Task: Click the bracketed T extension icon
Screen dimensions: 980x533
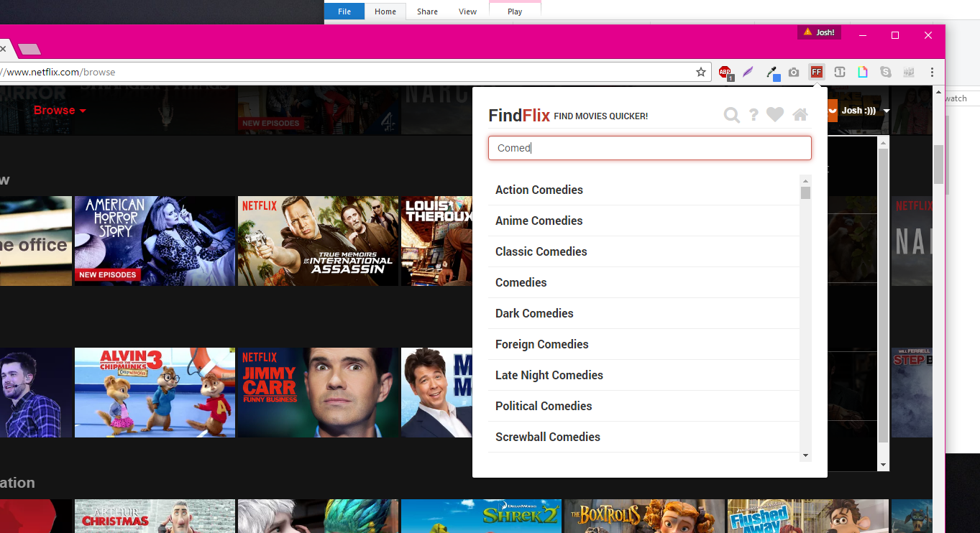Action: (839, 72)
